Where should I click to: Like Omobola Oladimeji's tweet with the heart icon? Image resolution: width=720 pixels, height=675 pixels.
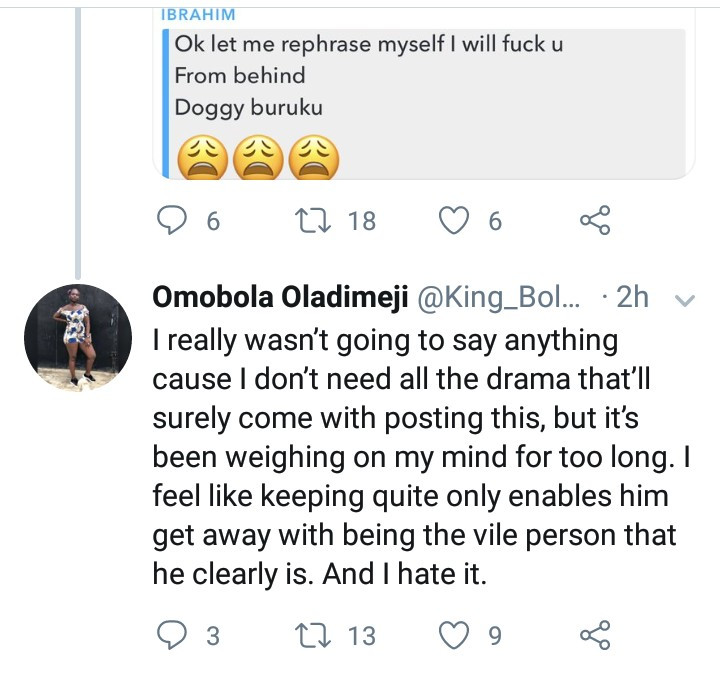(x=456, y=636)
